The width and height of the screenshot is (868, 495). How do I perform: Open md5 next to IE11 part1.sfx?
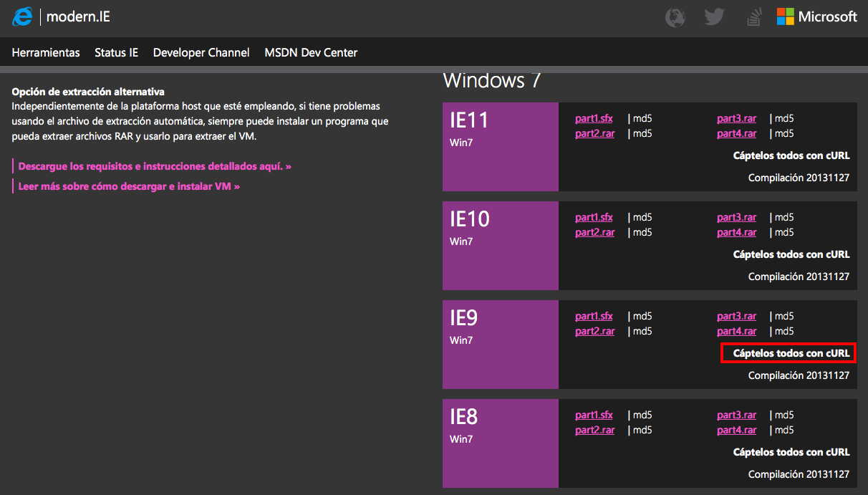tap(642, 118)
